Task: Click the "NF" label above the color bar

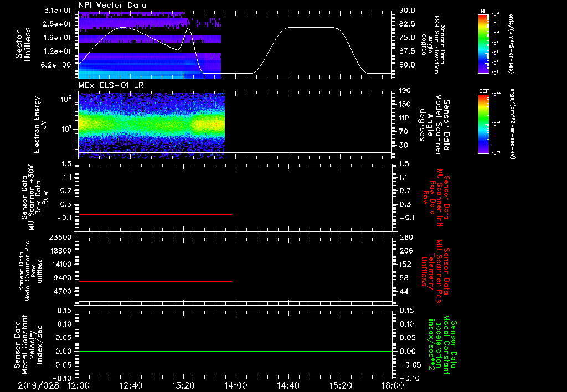Action: [484, 11]
